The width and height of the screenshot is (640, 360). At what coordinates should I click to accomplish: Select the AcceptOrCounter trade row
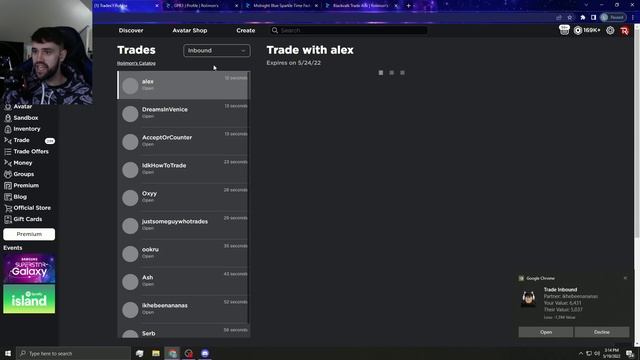pyautogui.click(x=183, y=141)
